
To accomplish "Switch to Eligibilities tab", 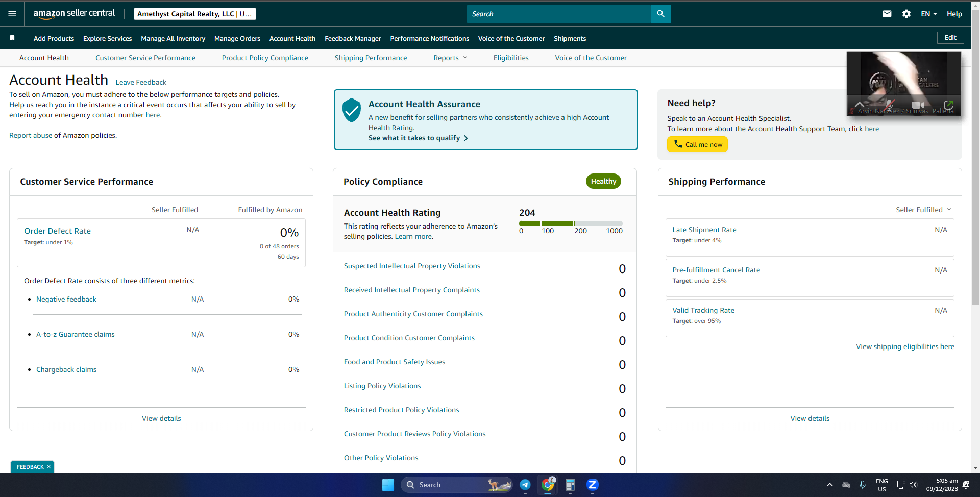I will (511, 58).
